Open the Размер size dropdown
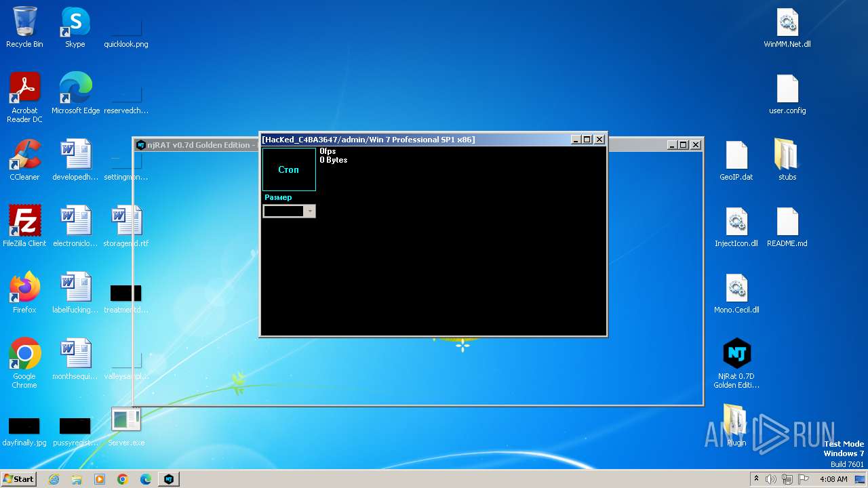The image size is (868, 488). click(x=310, y=211)
